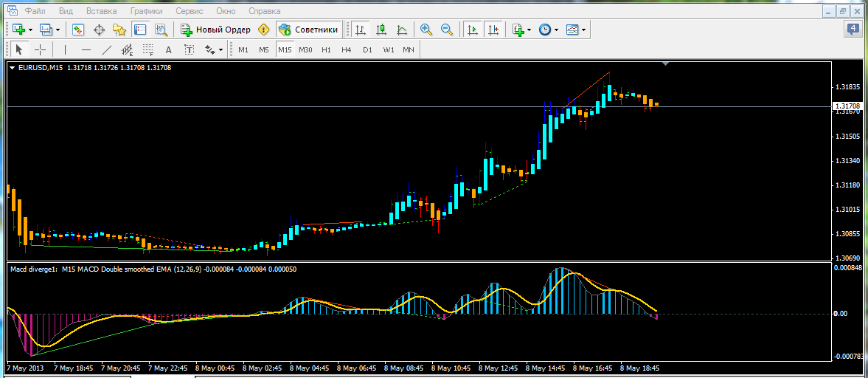Switch timeframe to H4

(347, 49)
